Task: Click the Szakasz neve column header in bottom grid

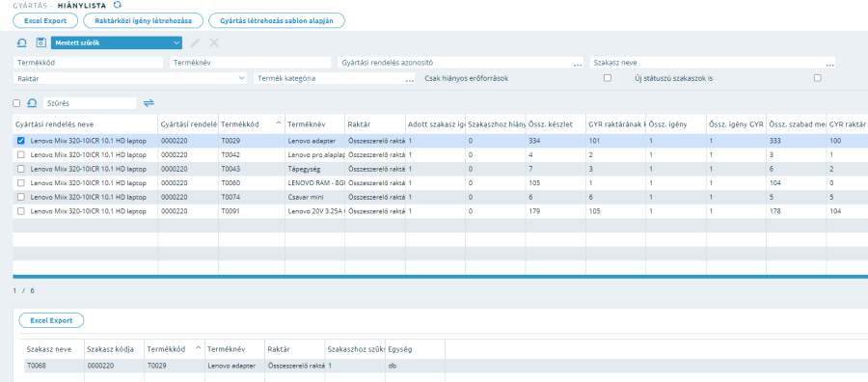Action: (x=54, y=349)
